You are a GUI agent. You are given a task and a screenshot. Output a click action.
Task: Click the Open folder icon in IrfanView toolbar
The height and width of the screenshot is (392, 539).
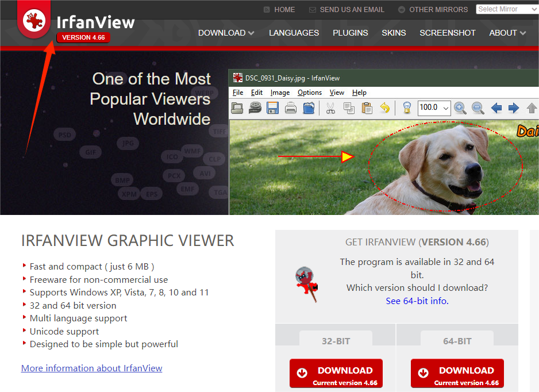[x=237, y=108]
